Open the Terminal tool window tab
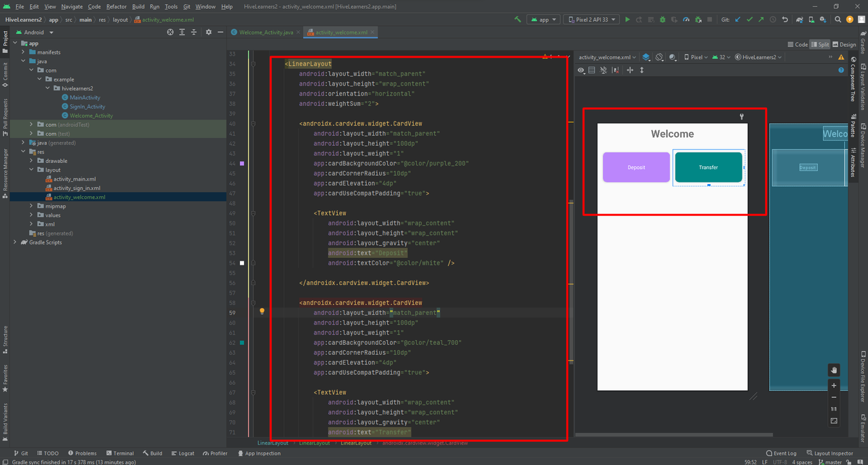Image resolution: width=868 pixels, height=465 pixels. tap(119, 453)
